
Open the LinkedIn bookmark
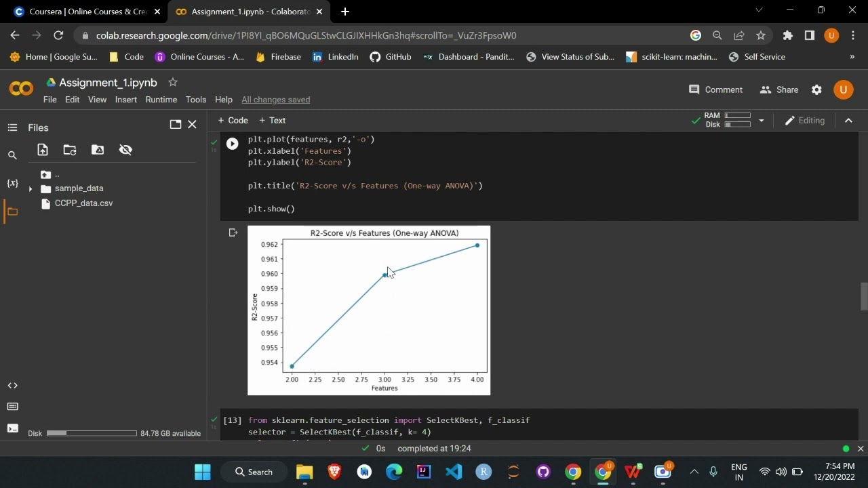tap(335, 57)
